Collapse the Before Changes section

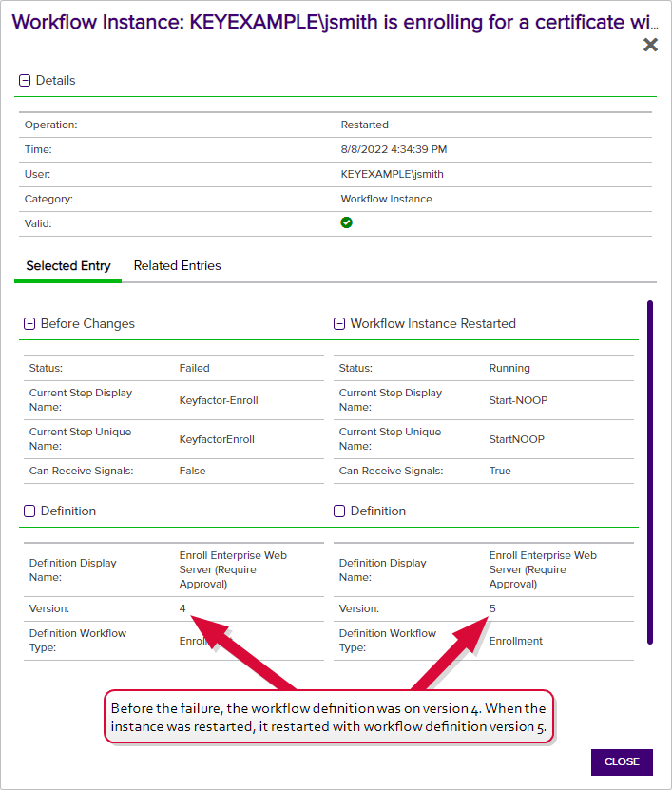[29, 323]
